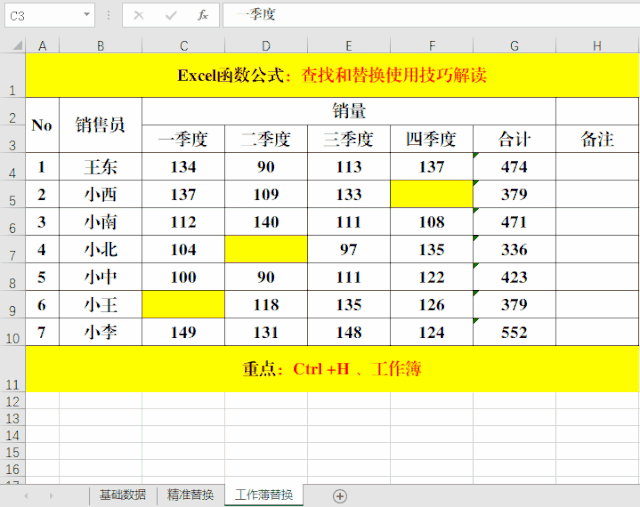Add a new sheet with plus icon
Image resolution: width=640 pixels, height=507 pixels.
pos(340,495)
